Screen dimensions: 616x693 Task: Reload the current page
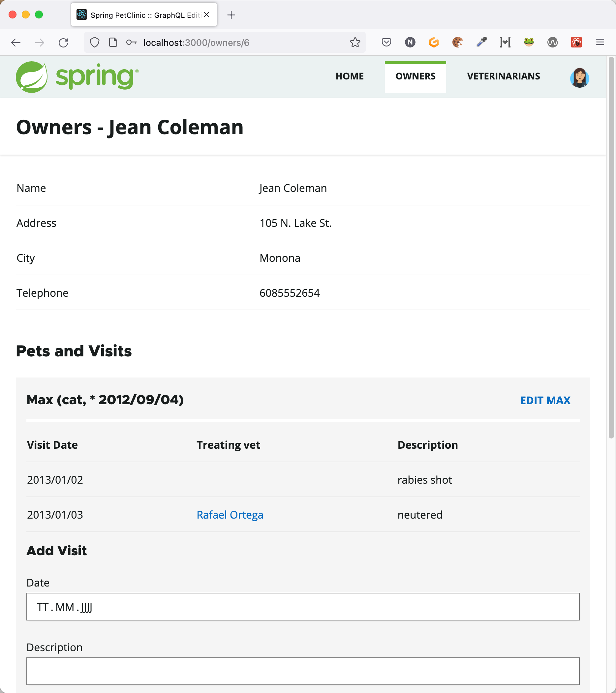(63, 43)
